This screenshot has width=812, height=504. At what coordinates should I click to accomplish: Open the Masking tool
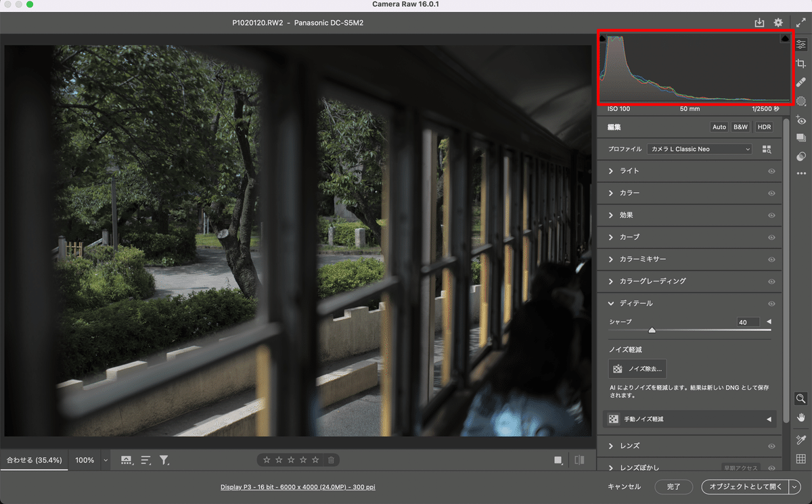point(801,101)
